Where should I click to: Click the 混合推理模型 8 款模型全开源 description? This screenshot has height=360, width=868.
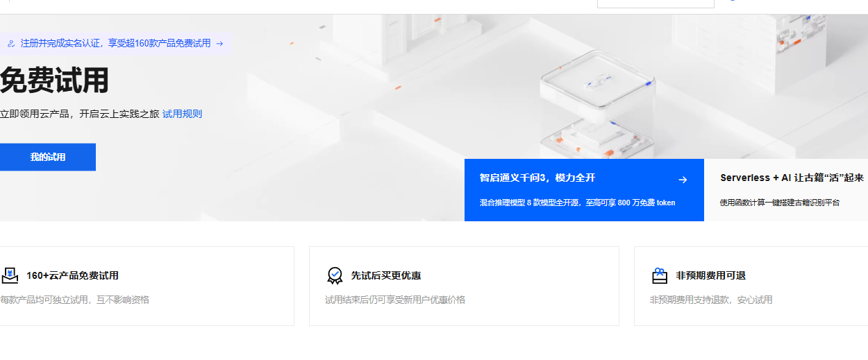(577, 203)
